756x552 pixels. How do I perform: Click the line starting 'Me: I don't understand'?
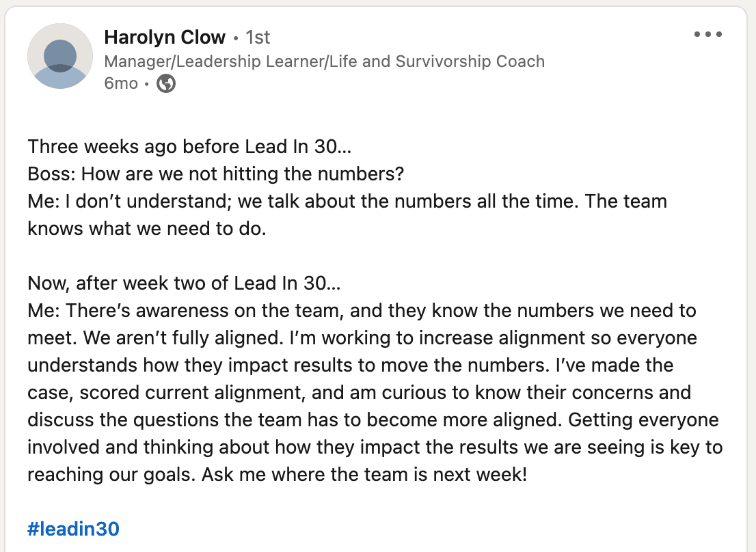(x=347, y=202)
